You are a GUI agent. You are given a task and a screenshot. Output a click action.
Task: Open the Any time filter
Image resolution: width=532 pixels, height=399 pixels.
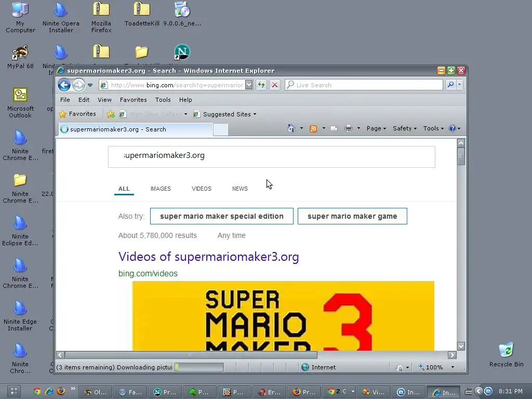[231, 235]
